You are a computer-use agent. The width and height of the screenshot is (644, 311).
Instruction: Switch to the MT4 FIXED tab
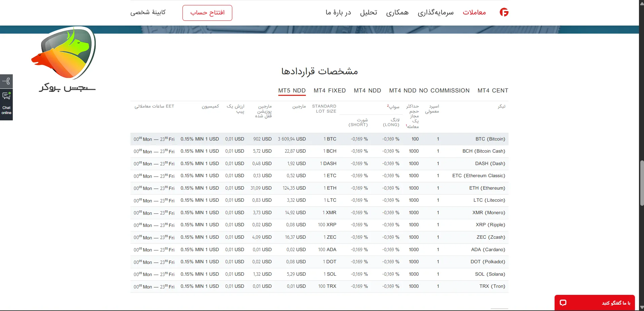pos(330,90)
